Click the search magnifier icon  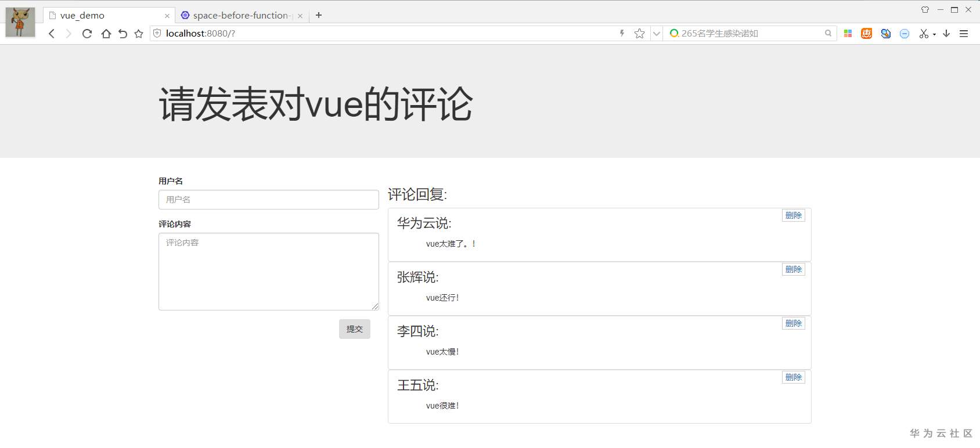point(828,34)
